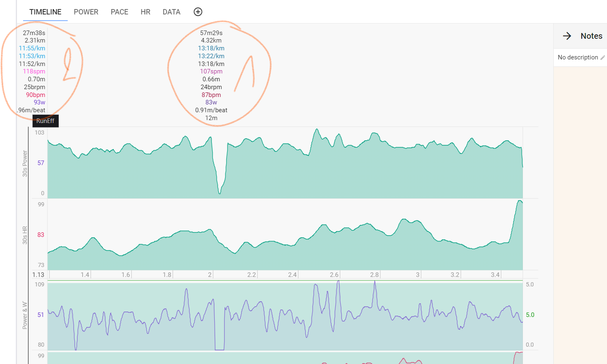Click the 30s Power axis label
Screen dimensions: 607x364
[x=25, y=163]
